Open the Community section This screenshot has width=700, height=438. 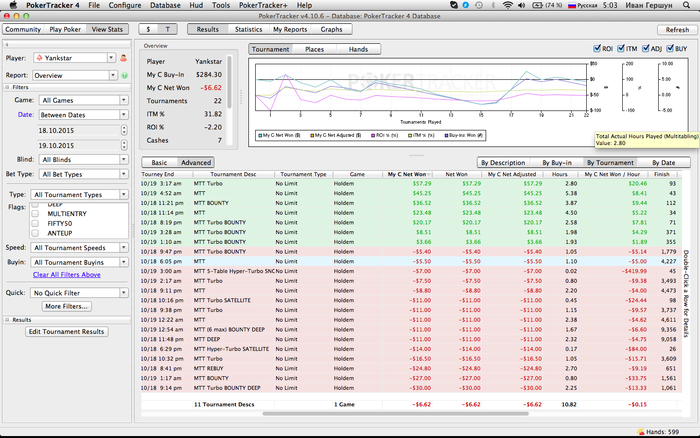(x=23, y=29)
